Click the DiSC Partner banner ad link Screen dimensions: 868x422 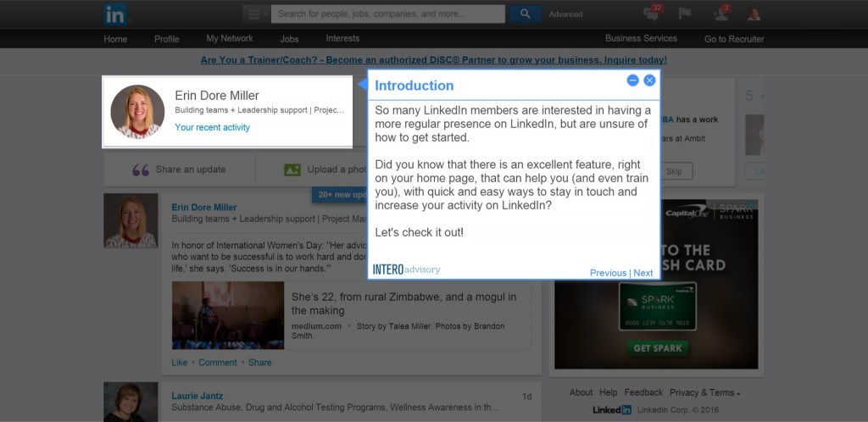point(433,60)
